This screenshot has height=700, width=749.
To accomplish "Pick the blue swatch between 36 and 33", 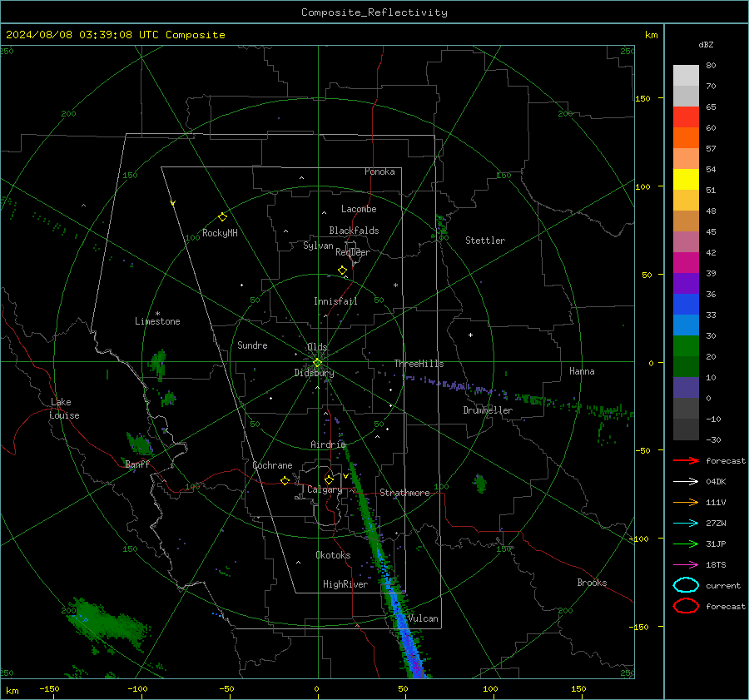I will pos(686,305).
